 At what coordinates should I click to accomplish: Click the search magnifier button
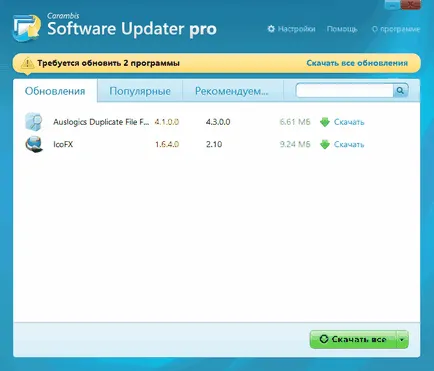point(401,91)
